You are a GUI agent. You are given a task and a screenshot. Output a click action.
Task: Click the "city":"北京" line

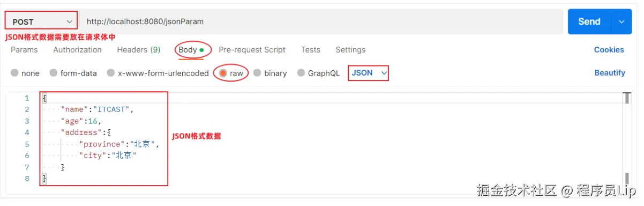tap(108, 156)
